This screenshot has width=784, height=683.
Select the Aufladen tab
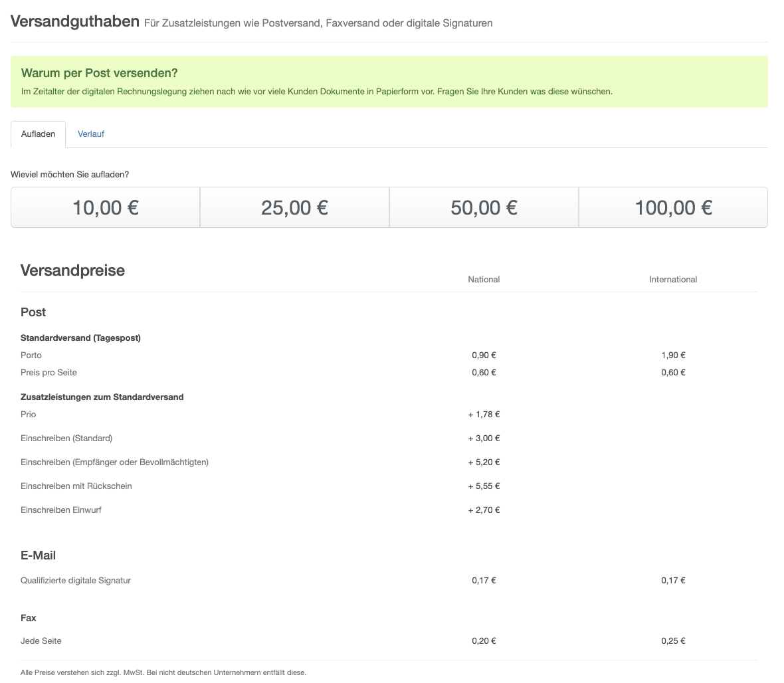[39, 134]
